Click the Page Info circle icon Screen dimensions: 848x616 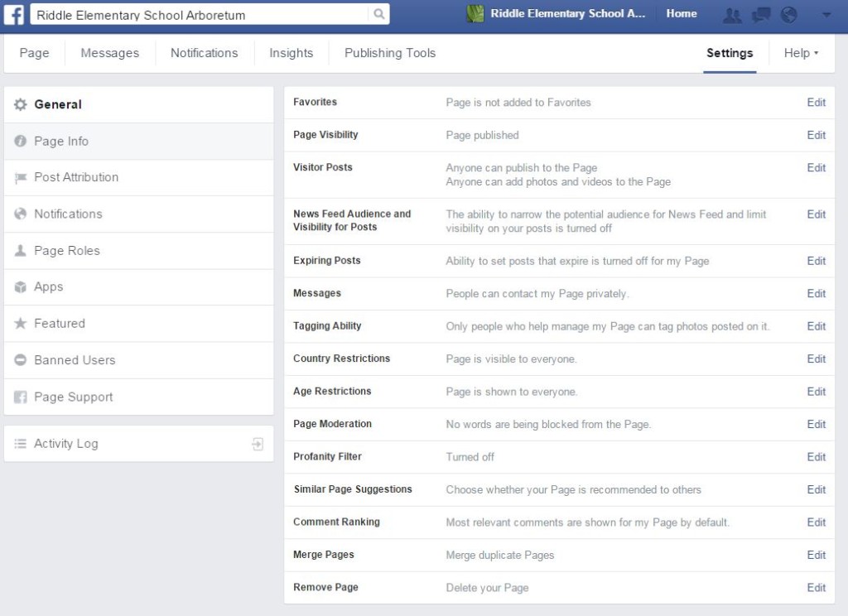click(20, 141)
